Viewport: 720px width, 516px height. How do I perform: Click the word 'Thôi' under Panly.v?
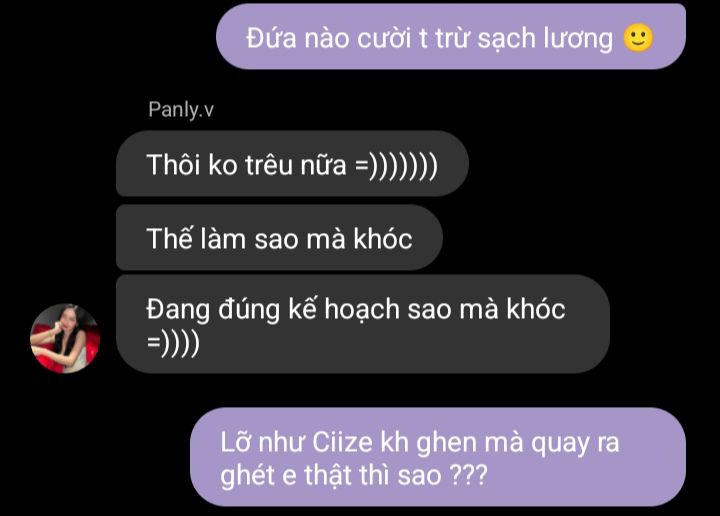[x=174, y=165]
